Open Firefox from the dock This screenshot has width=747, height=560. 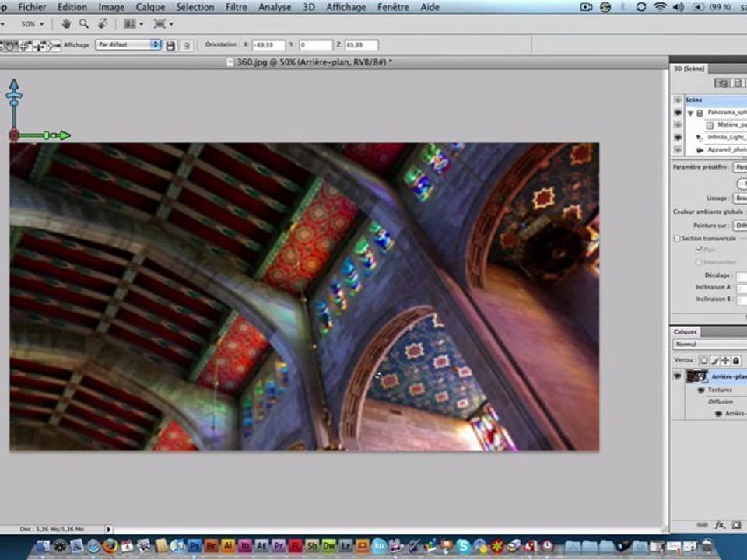coord(109,546)
